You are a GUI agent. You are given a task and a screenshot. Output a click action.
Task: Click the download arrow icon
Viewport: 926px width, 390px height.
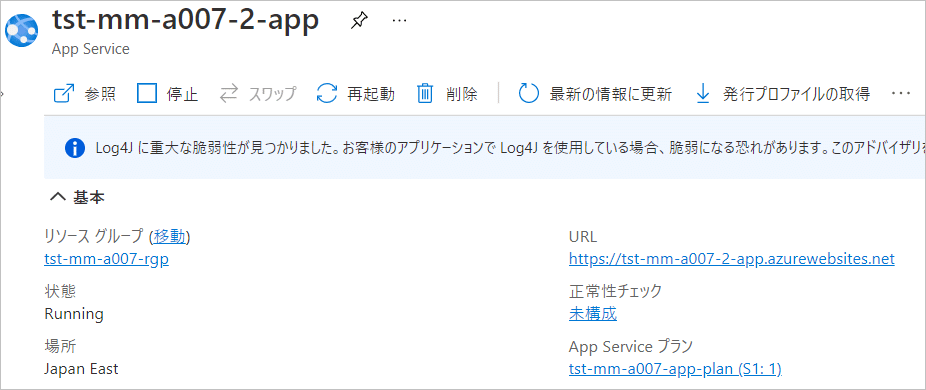click(703, 93)
